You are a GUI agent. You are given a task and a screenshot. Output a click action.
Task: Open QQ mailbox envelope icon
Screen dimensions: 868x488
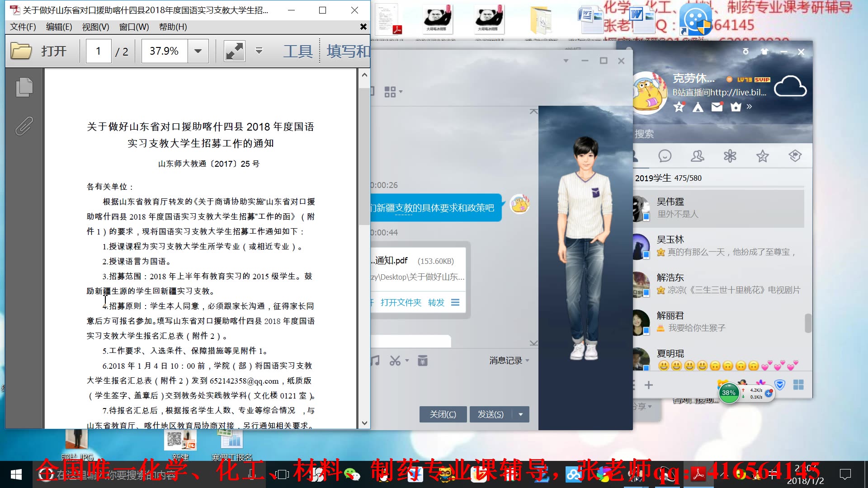pyautogui.click(x=717, y=107)
